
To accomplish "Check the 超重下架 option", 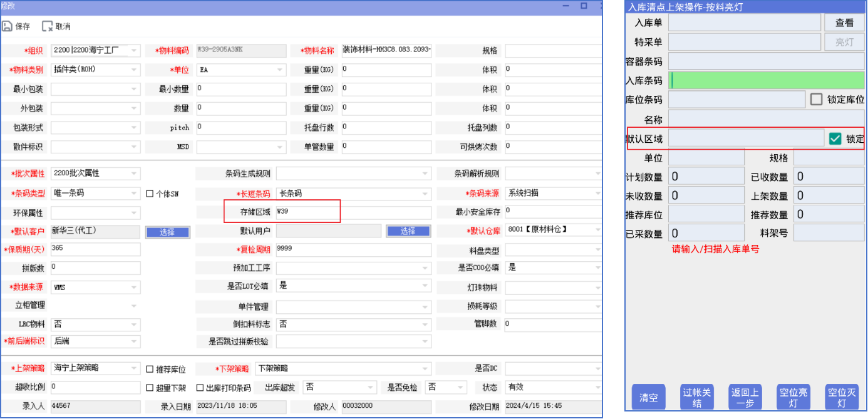I will pos(150,388).
